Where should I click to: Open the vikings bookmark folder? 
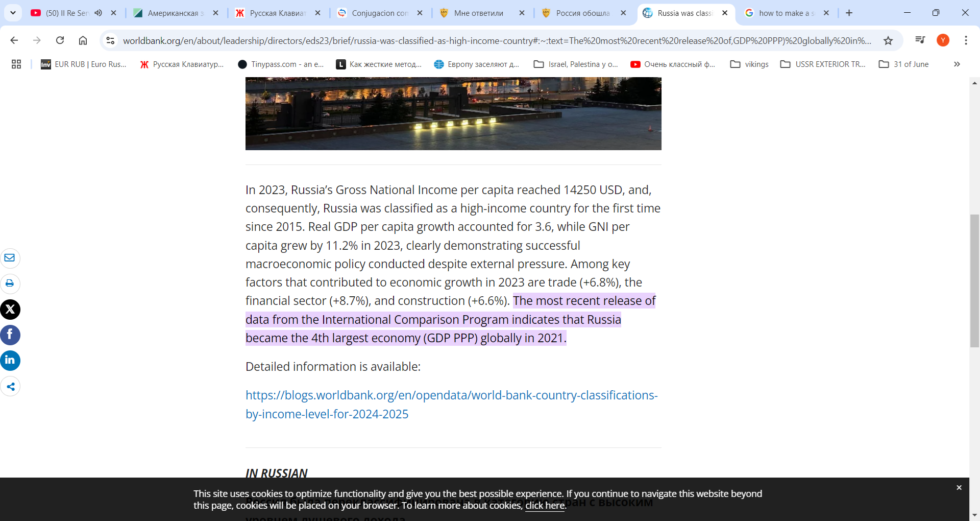tap(749, 64)
